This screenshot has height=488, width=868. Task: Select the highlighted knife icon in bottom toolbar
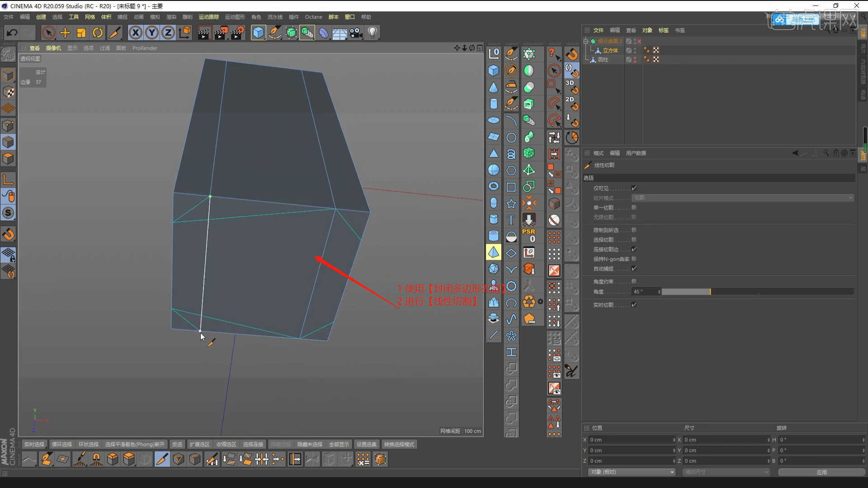161,459
